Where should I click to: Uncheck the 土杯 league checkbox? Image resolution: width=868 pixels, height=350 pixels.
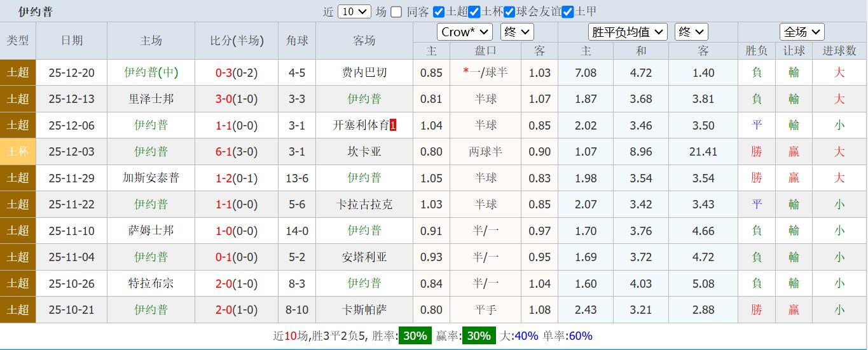click(474, 11)
